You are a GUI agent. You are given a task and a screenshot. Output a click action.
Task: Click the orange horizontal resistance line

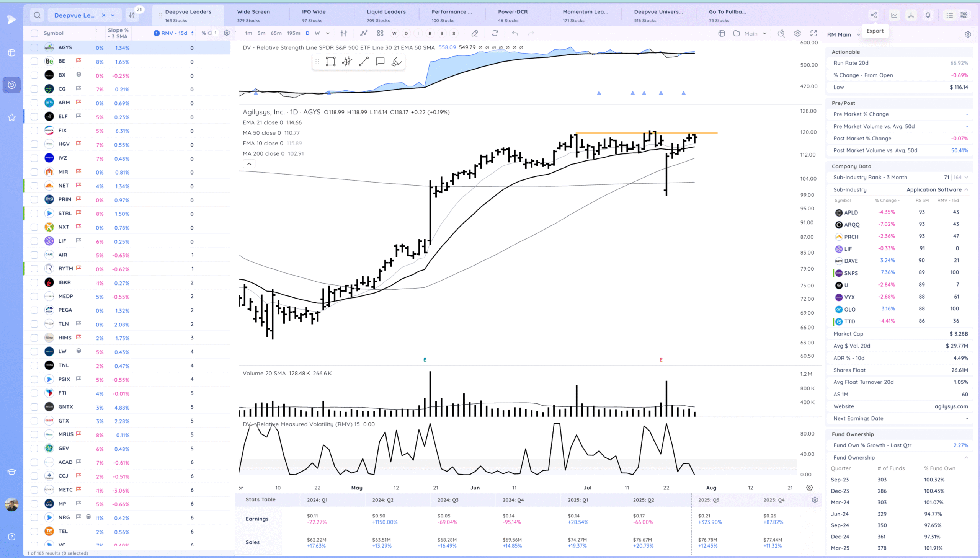613,133
